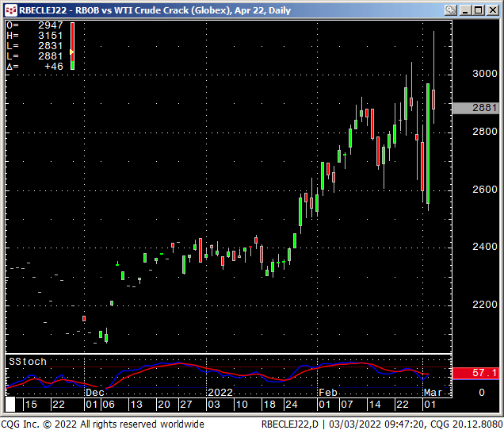Click the yellow last-price marker on range bar
This screenshot has width=504, height=430.
pyautogui.click(x=71, y=52)
